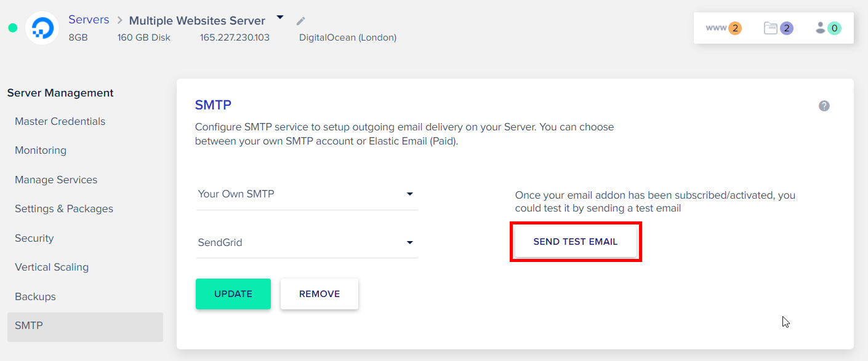The height and width of the screenshot is (361, 868).
Task: Open the SendGrid provider dropdown
Action: click(306, 242)
